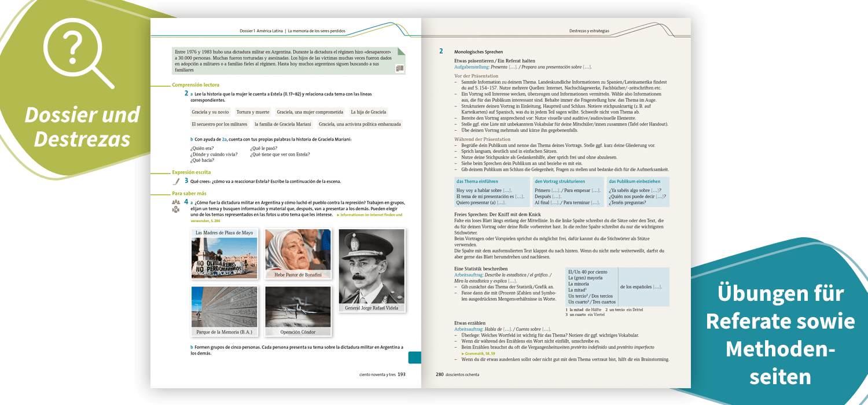Screen dimensions: 868x405
Task: Select the 'La hija de Graciela' topic chip
Action: click(x=369, y=112)
